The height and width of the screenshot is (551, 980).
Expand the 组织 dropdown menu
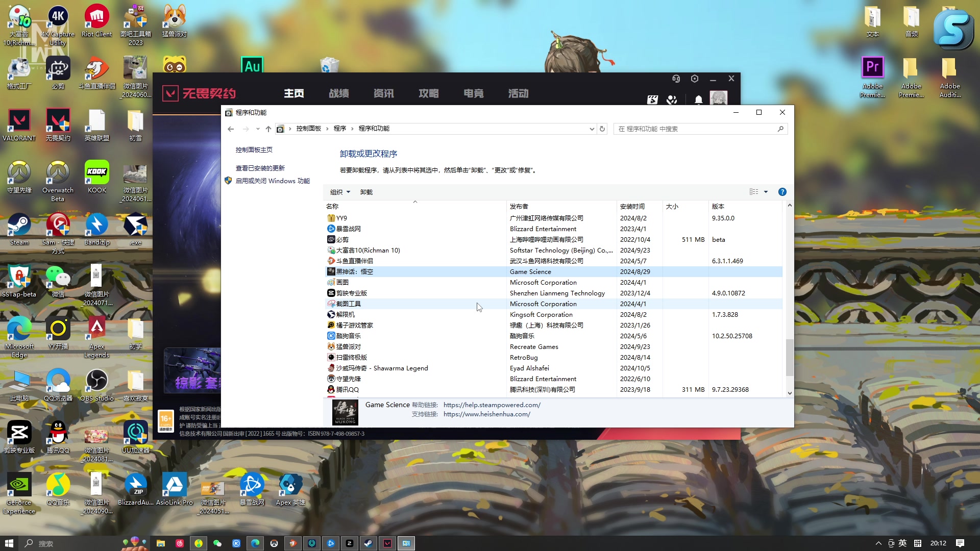(x=340, y=192)
